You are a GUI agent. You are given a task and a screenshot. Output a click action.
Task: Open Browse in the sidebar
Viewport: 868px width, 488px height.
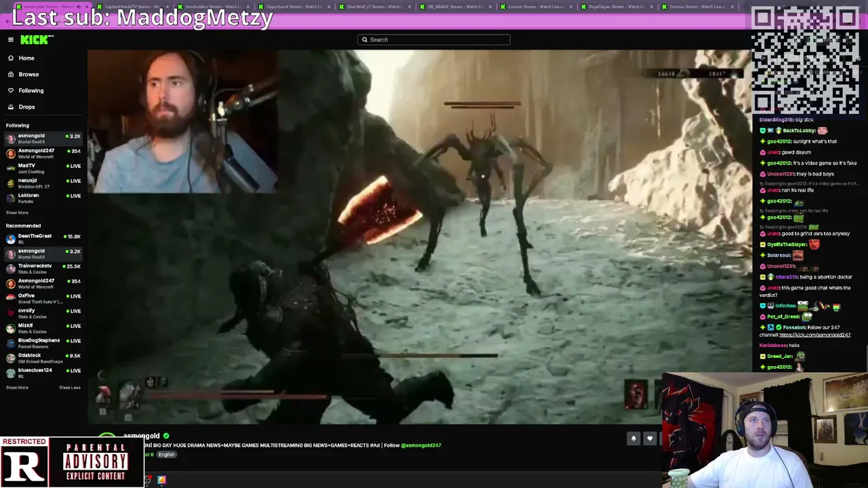[28, 75]
